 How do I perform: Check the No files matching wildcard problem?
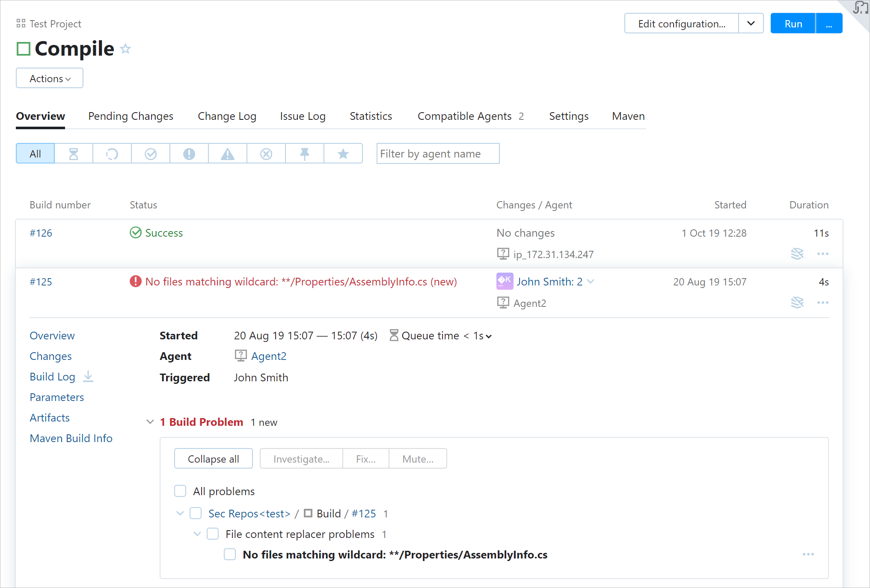coord(230,554)
